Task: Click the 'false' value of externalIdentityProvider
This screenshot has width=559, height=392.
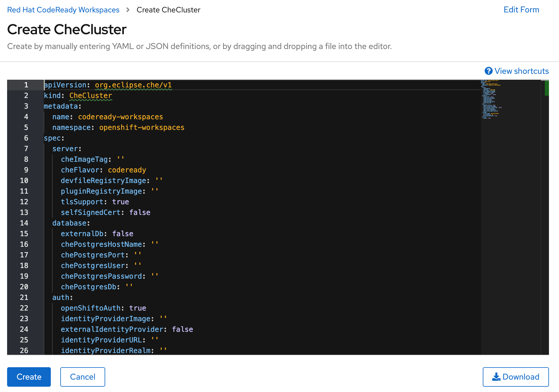Action: (183, 329)
